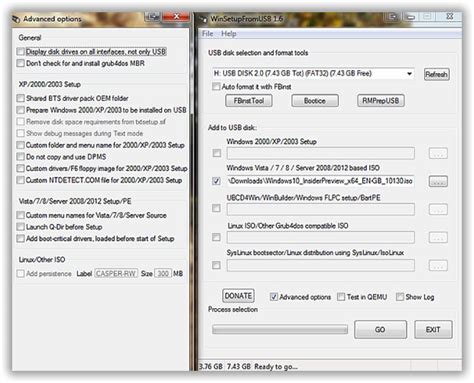Enable Test in QEMU
This screenshot has height=383, width=474.
pyautogui.click(x=341, y=297)
